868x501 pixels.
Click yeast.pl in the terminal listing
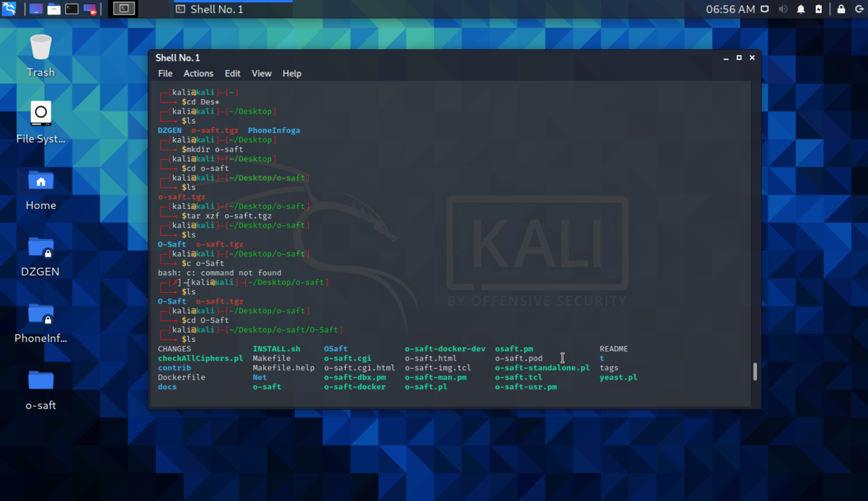tap(618, 377)
